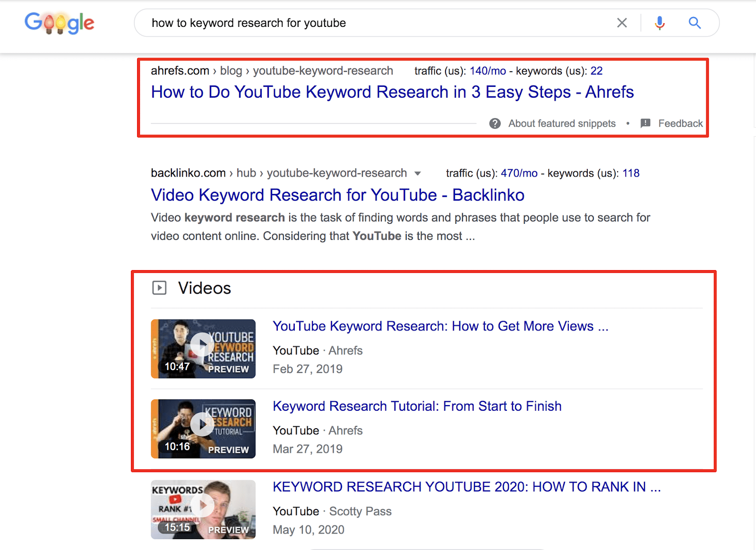Play the 10:47 YouTube Keyword Research thumbnail
This screenshot has width=756, height=550.
point(203,348)
